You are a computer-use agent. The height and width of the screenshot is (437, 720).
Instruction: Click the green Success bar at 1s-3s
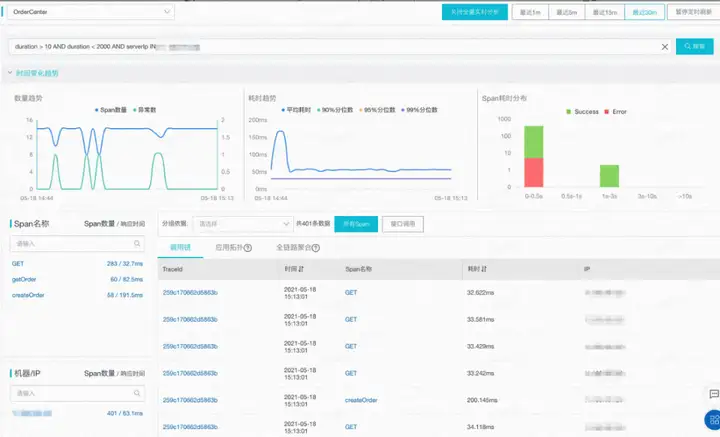(609, 176)
